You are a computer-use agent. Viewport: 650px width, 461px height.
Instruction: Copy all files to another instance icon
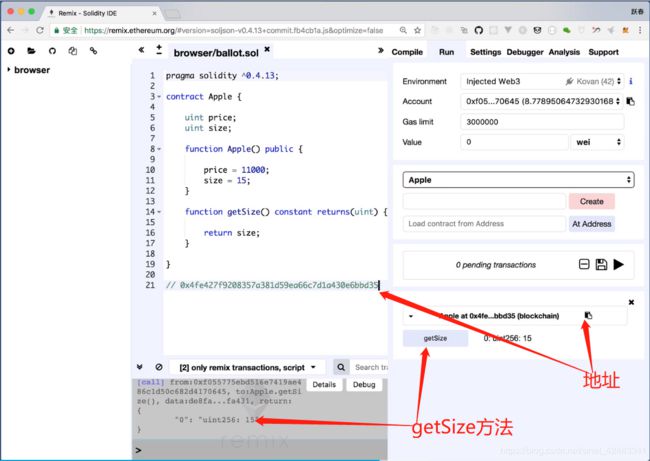[73, 51]
